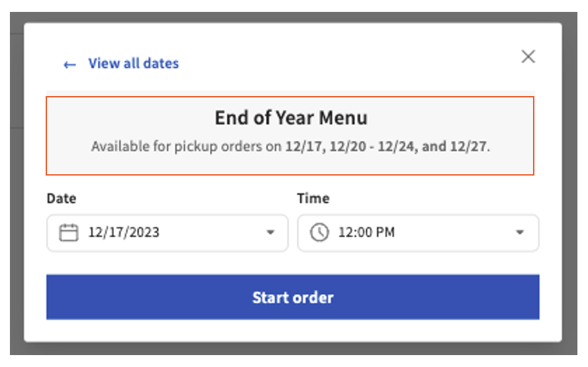Close the pickup order dialog
This screenshot has width=588, height=367.
[x=528, y=57]
